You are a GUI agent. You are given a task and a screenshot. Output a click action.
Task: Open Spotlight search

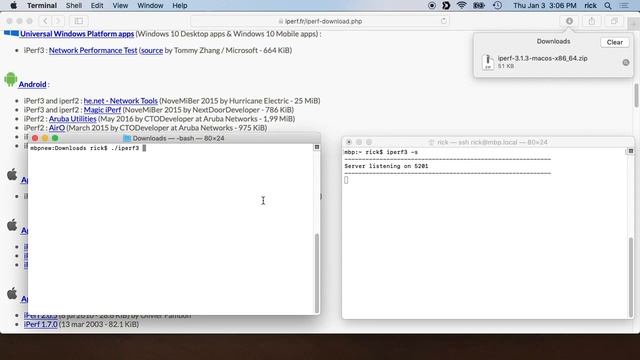pos(608,5)
